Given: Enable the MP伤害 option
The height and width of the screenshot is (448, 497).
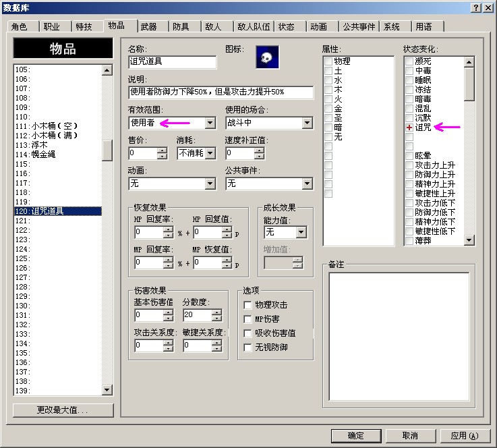Looking at the screenshot, I should (247, 319).
